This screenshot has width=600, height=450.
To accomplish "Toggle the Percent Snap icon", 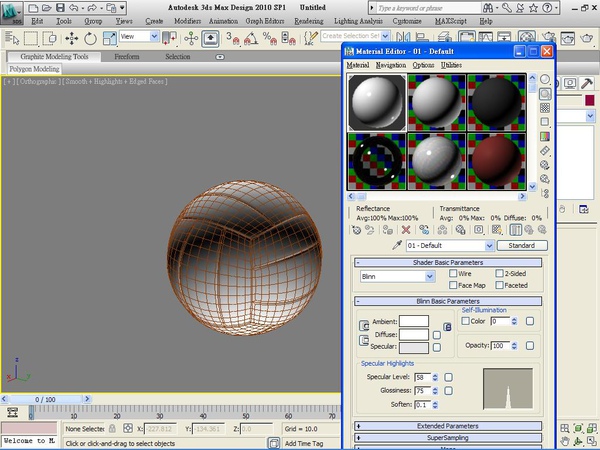I will tap(269, 38).
